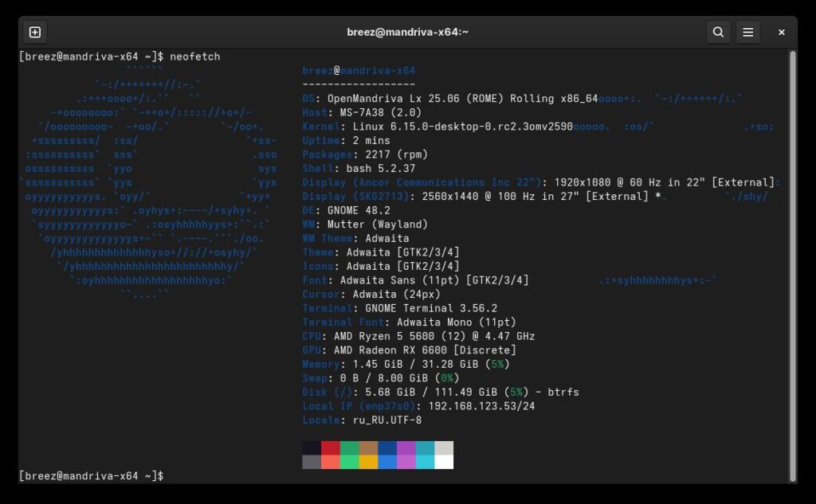Open the hamburger main menu
Viewport: 816px width, 504px height.
[x=747, y=33]
